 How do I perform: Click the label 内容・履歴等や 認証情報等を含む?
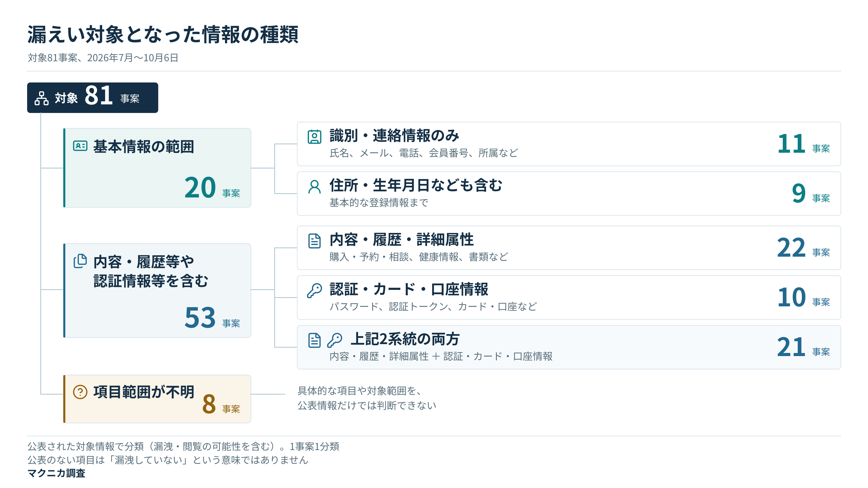tap(151, 271)
